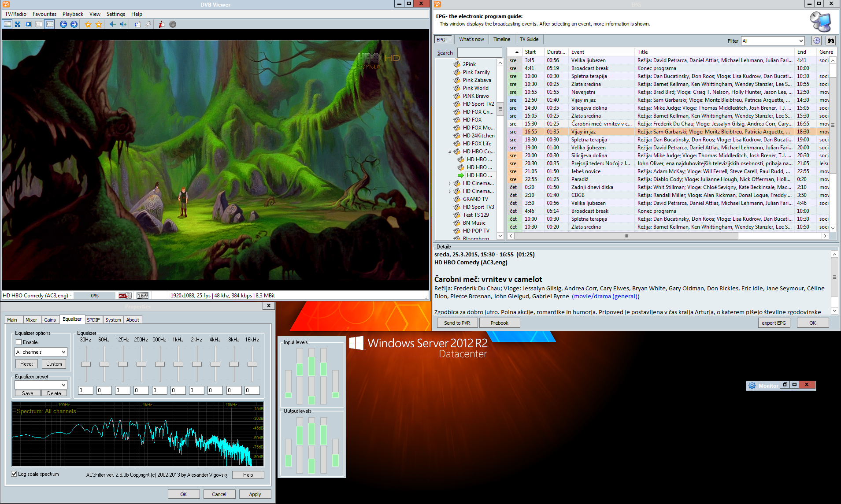Adjust the 30Hz equalizer slider
Screen dimensions: 841x504
click(86, 364)
